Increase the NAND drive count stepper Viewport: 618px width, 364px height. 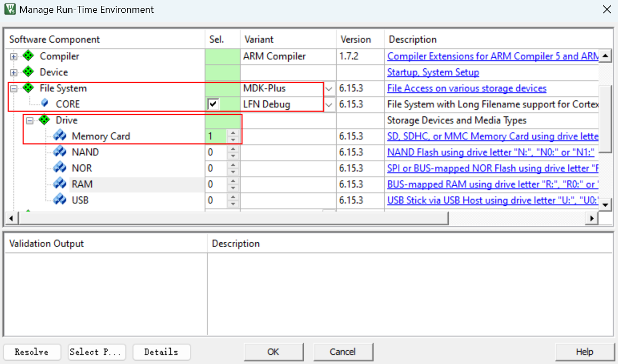pyautogui.click(x=232, y=149)
